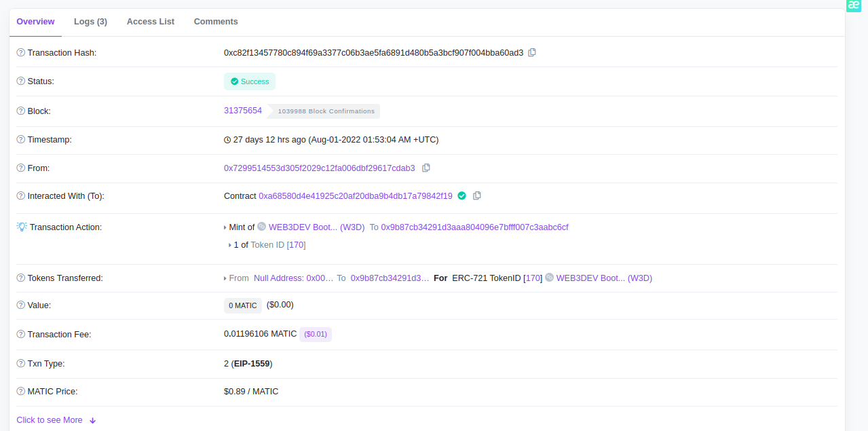Open Token ID 170 in Transaction Action
The image size is (868, 431).
click(297, 245)
